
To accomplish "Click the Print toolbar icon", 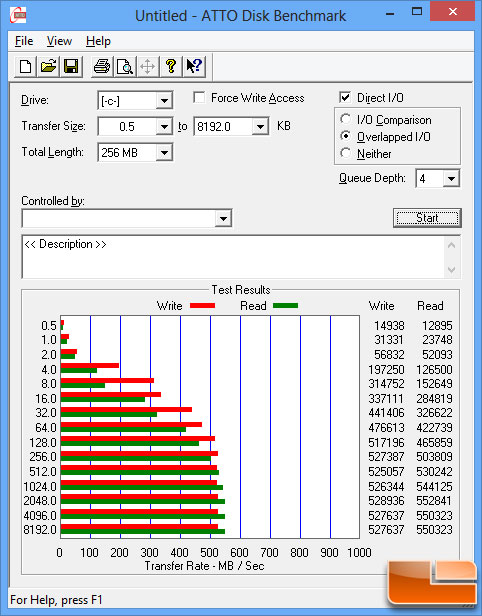I will click(x=102, y=66).
